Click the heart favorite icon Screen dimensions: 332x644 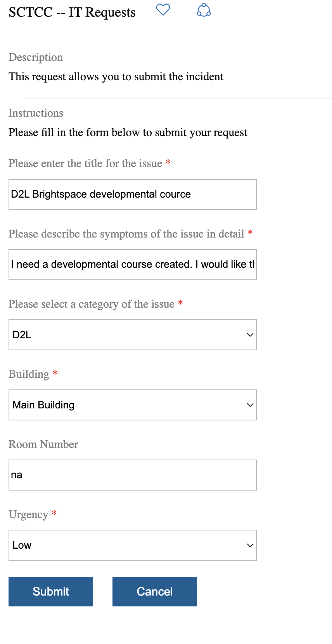pos(163,10)
